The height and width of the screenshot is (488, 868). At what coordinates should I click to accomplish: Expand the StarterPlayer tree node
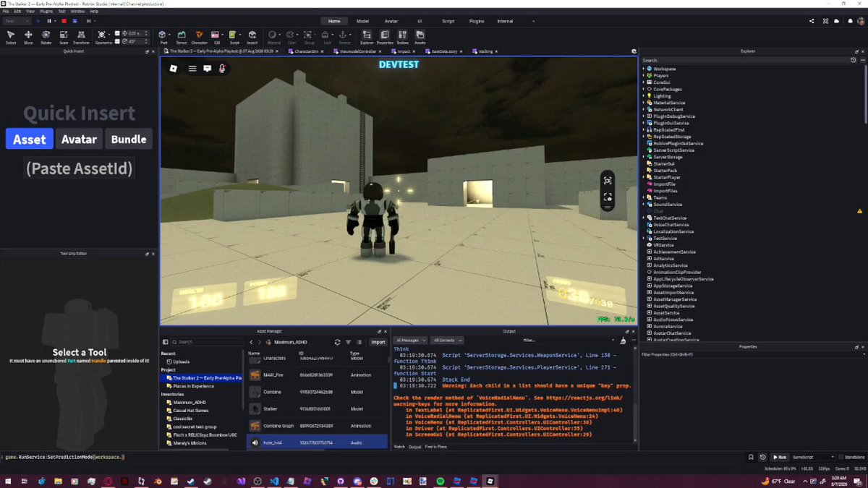[x=643, y=177]
